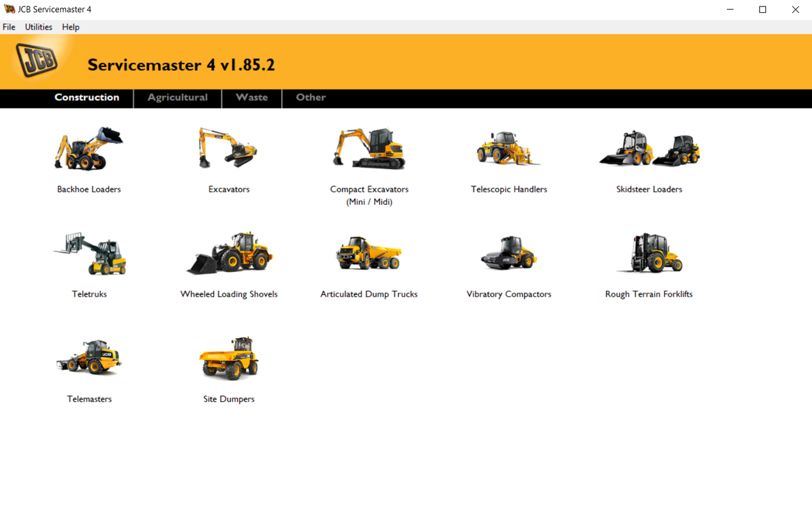Choose the Site Dumpers machine image
Image resolution: width=812 pixels, height=512 pixels.
(x=229, y=358)
